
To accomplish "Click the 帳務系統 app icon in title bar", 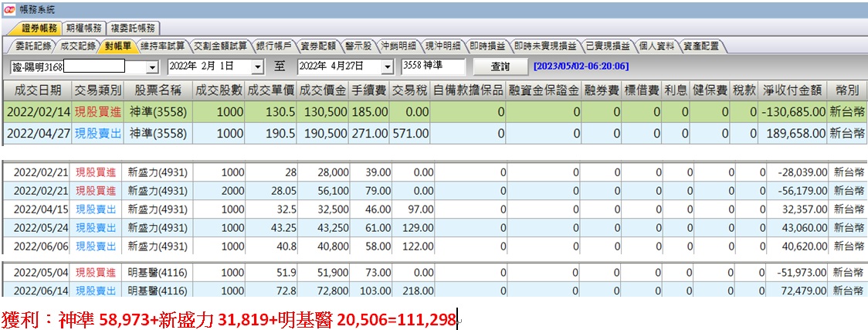I will [x=9, y=10].
